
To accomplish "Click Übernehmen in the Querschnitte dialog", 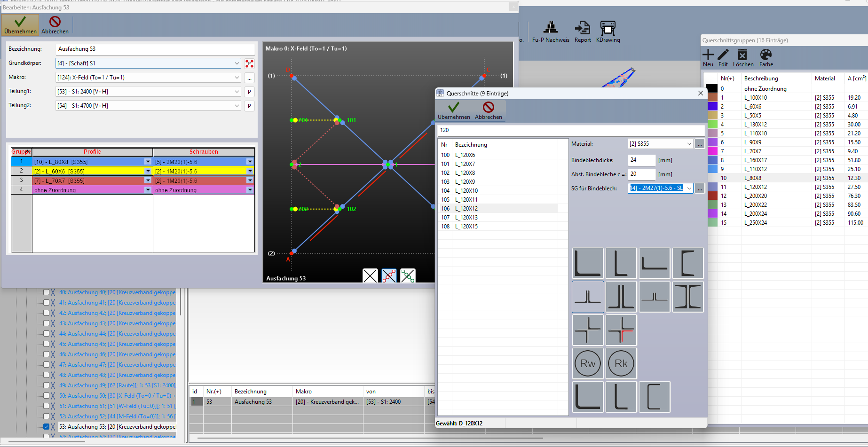I will [x=454, y=111].
